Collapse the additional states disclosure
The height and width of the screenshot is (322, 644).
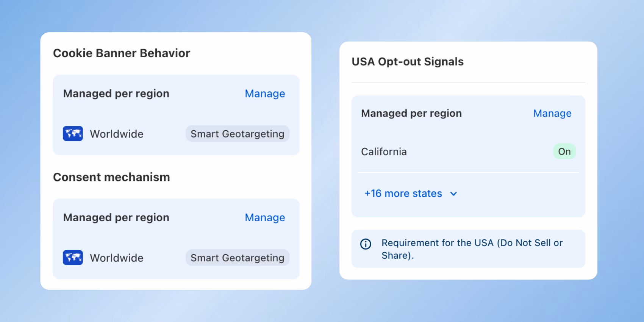coord(403,194)
